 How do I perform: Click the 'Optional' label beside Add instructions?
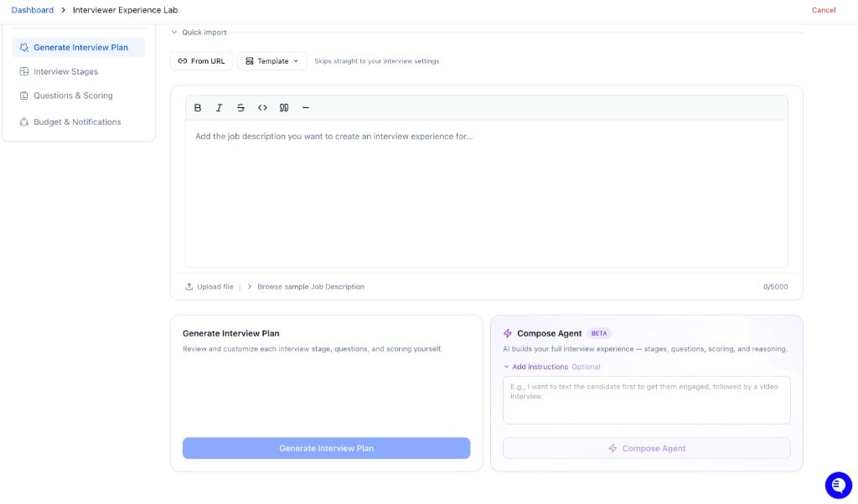[586, 367]
